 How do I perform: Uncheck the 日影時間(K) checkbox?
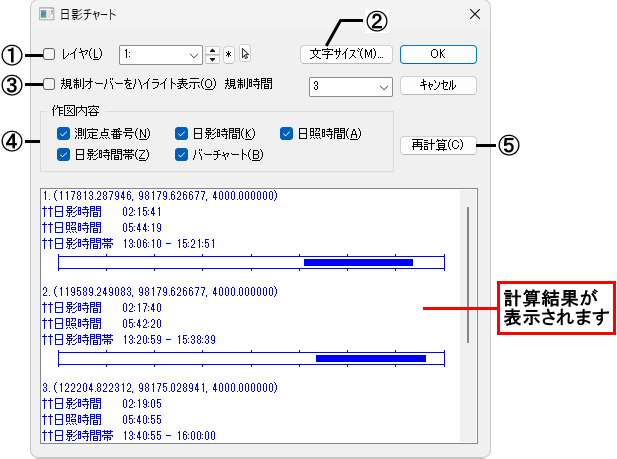tap(181, 133)
